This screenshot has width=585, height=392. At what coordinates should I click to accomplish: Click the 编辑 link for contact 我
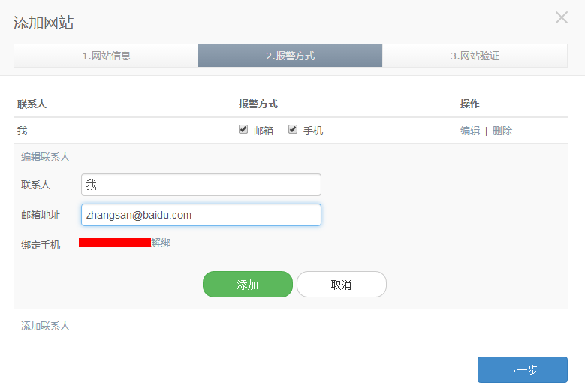(470, 131)
